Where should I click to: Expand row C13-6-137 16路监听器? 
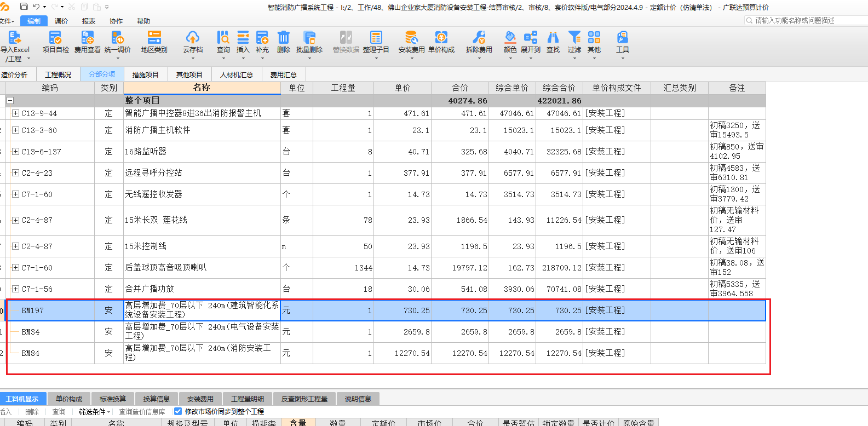point(15,152)
